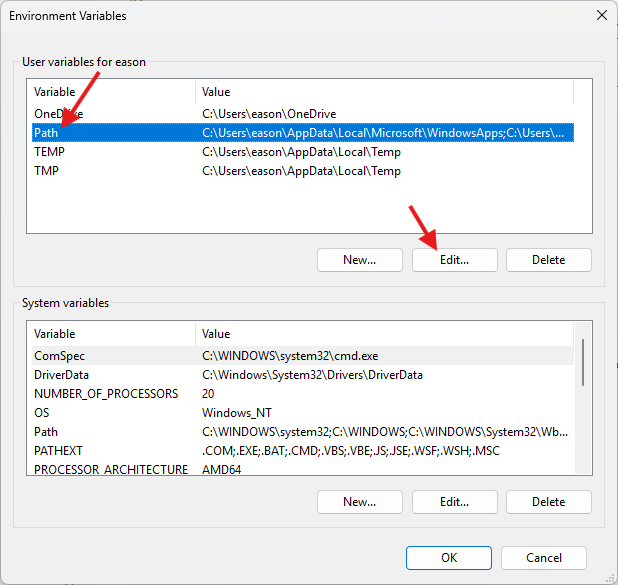
Task: Select PROCESSOR_ARCHITECTURE system variable
Action: coord(110,469)
